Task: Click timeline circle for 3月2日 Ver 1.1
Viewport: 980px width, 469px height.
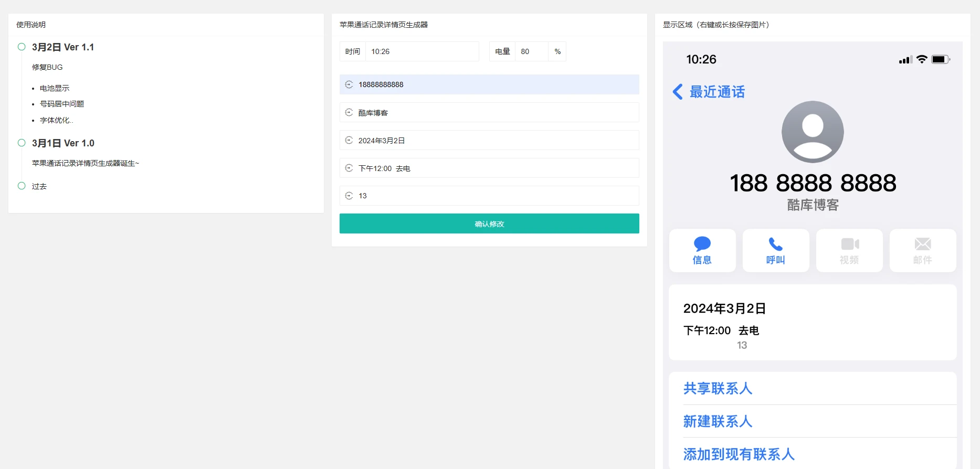Action: tap(22, 47)
